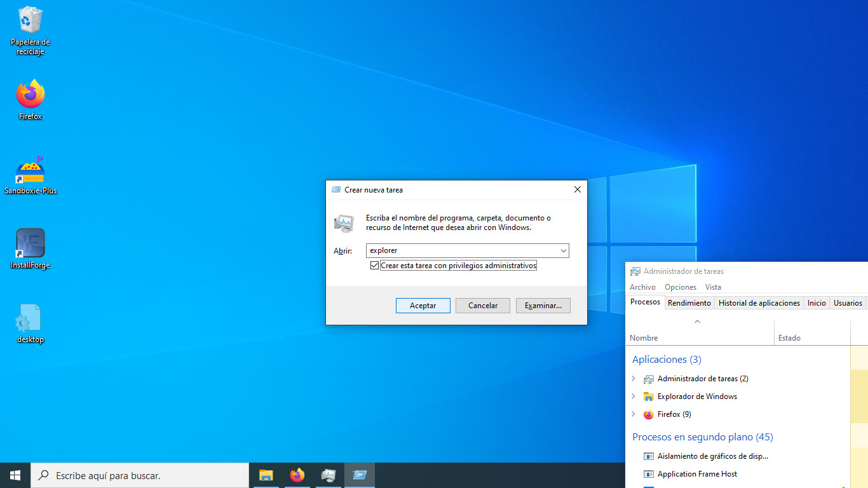The width and height of the screenshot is (868, 488).
Task: Open File Explorer from the taskbar
Action: pos(266,475)
